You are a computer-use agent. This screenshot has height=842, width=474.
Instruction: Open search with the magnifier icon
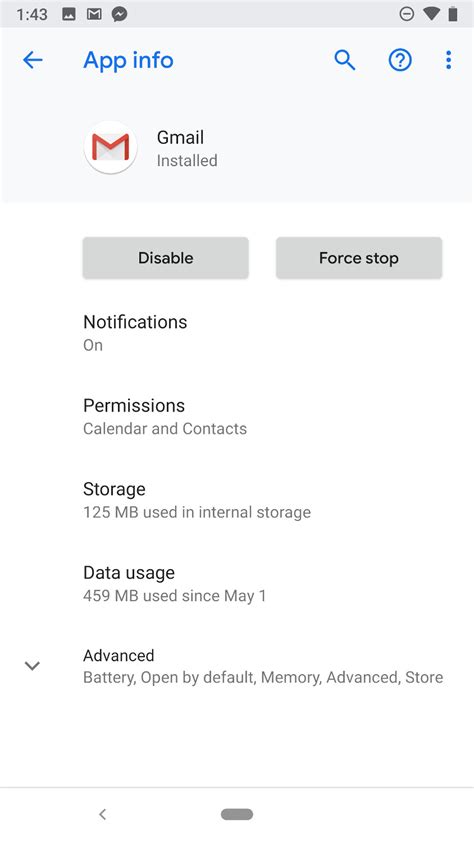pyautogui.click(x=345, y=60)
